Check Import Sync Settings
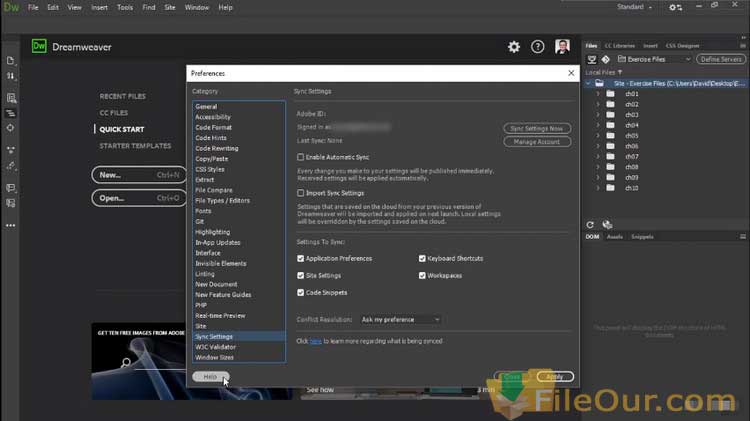The width and height of the screenshot is (750, 421). pos(300,193)
